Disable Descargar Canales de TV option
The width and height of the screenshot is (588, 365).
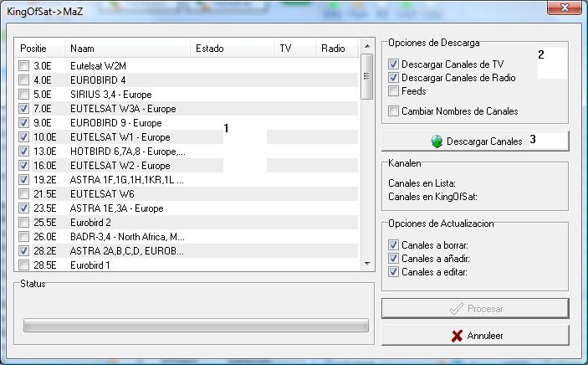coord(393,64)
